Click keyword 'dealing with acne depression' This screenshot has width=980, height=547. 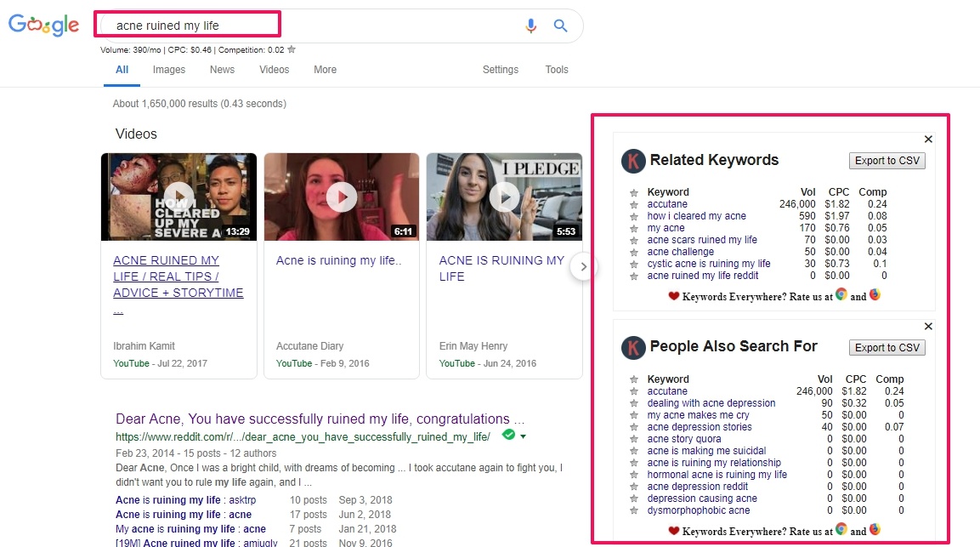coord(711,403)
